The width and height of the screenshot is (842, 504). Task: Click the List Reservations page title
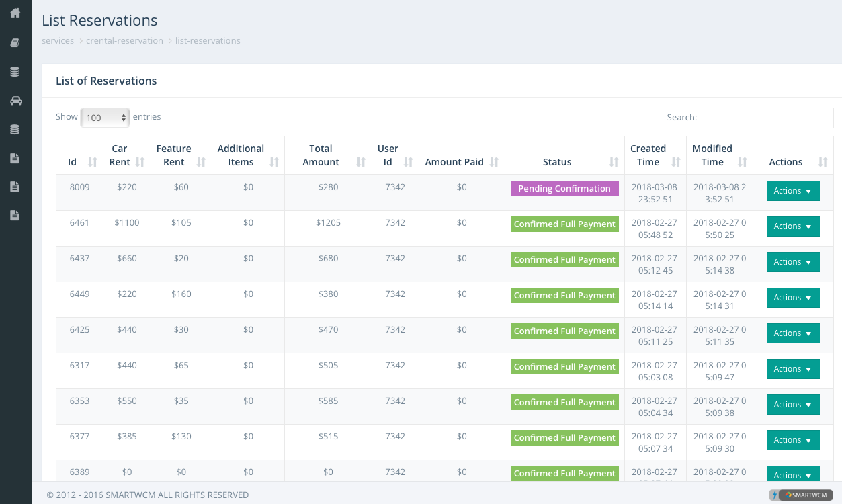[99, 21]
